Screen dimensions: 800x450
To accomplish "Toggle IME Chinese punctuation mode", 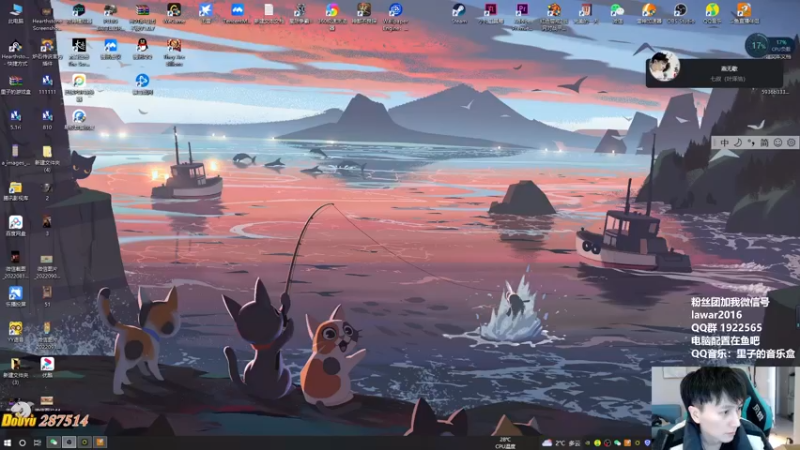I will 751,143.
